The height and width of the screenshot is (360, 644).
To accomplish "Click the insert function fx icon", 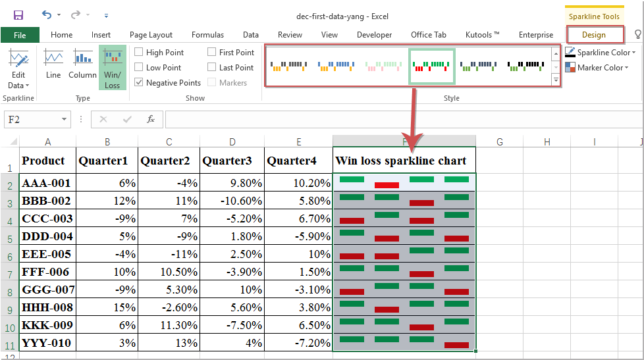I will [151, 120].
